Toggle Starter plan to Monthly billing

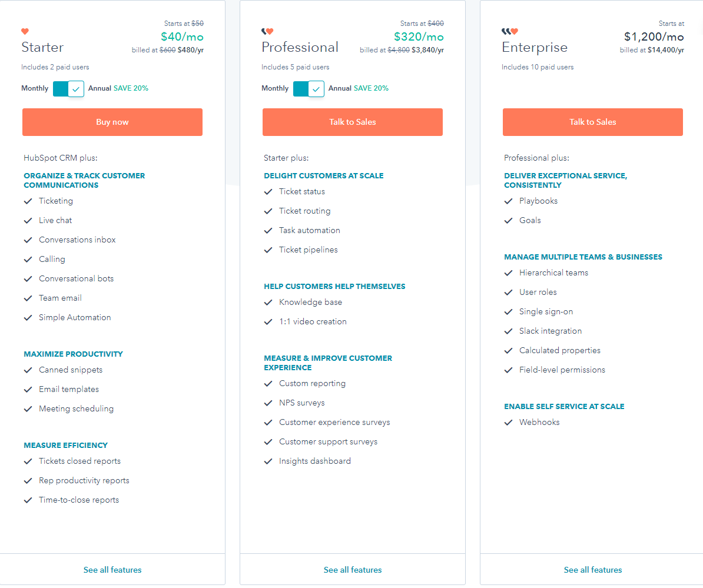68,88
